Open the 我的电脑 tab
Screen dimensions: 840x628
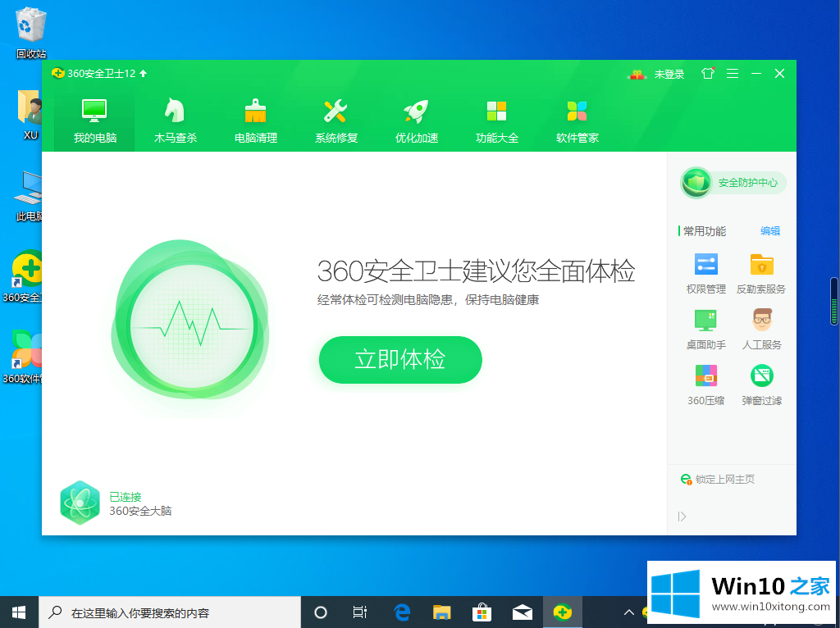coord(95,121)
